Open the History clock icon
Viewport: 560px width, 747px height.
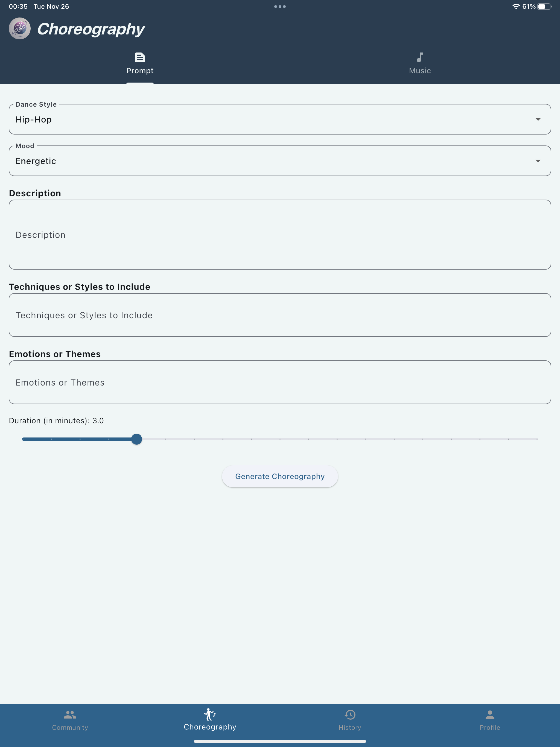tap(350, 714)
